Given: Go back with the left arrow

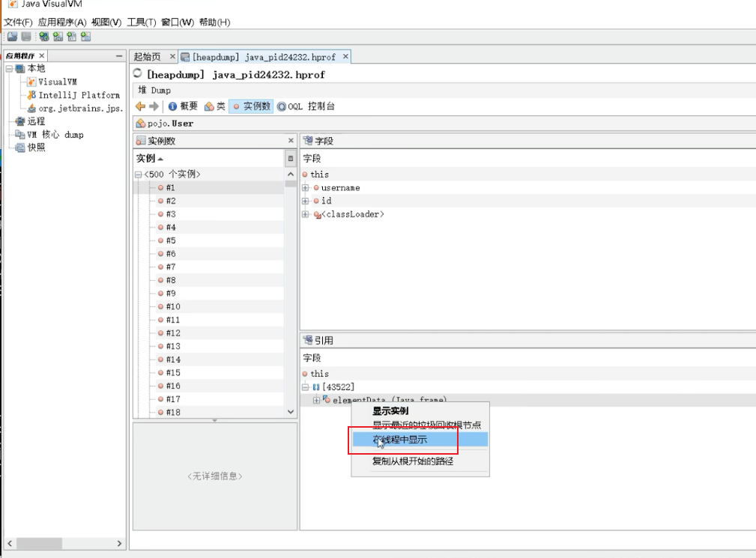Looking at the screenshot, I should (140, 106).
